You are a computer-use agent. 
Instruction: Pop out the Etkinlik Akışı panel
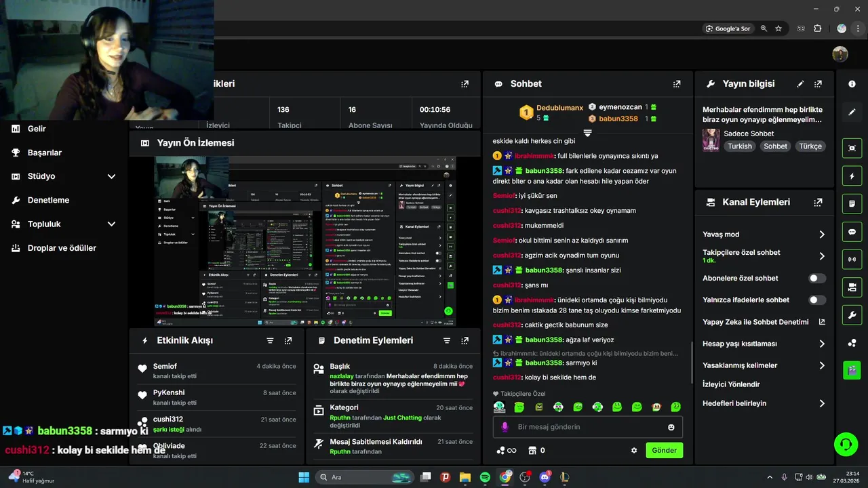(x=288, y=340)
